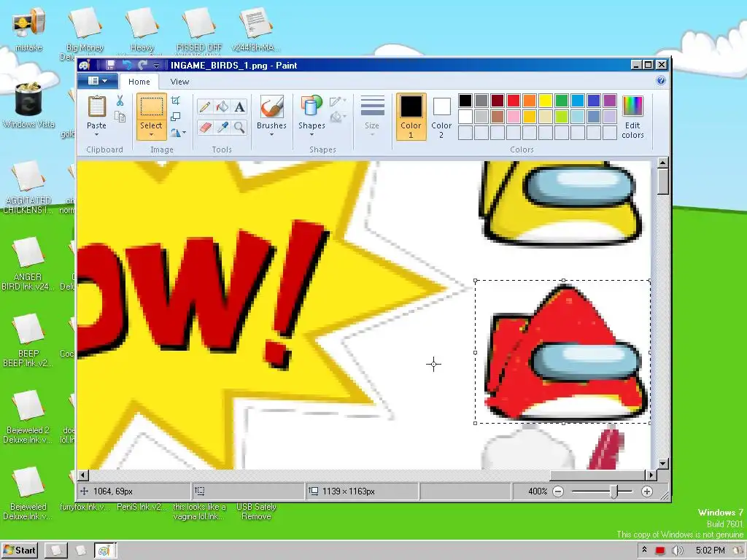The height and width of the screenshot is (560, 747).
Task: Select the 'USB Safely Remove' desktop shortcut
Action: (x=256, y=511)
